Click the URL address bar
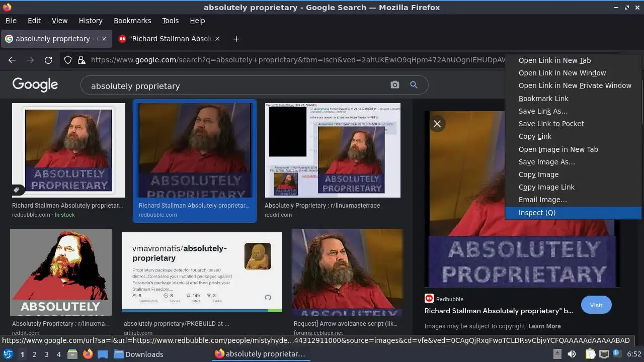Image resolution: width=644 pixels, height=362 pixels. pyautogui.click(x=297, y=60)
